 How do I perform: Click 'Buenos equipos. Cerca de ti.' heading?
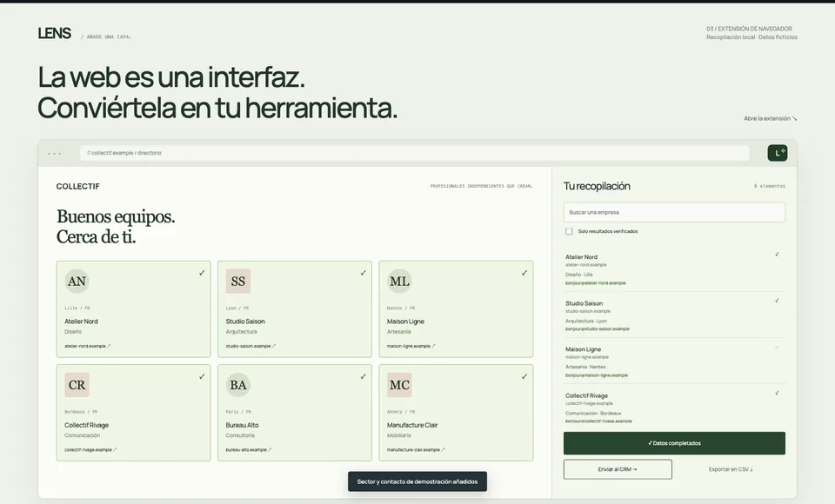coord(116,227)
